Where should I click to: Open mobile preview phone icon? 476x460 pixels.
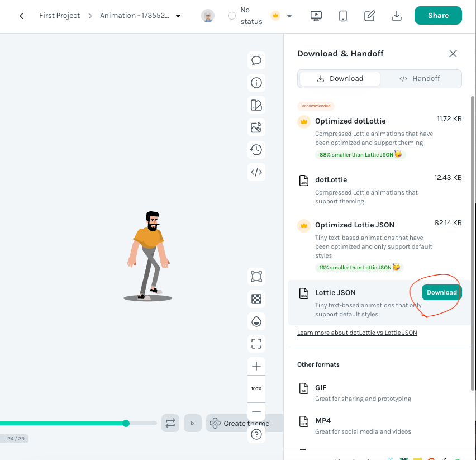coord(342,16)
